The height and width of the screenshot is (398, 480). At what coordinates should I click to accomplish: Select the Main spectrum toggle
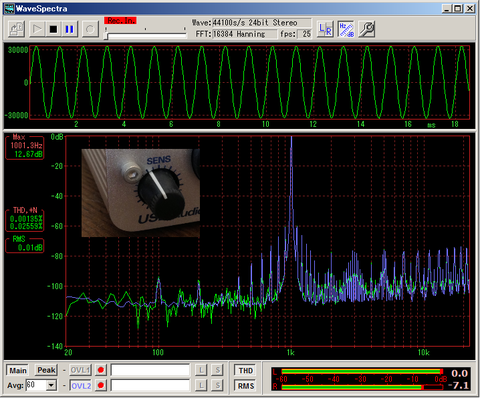tap(18, 370)
